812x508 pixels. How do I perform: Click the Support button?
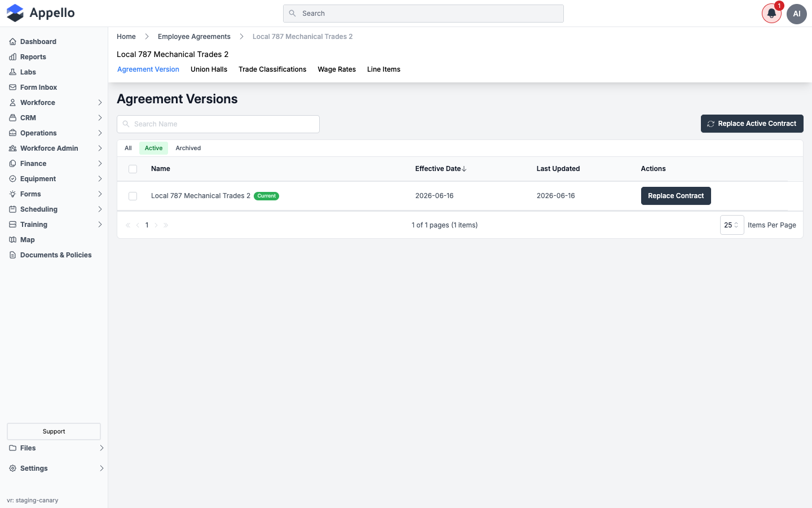pos(54,431)
